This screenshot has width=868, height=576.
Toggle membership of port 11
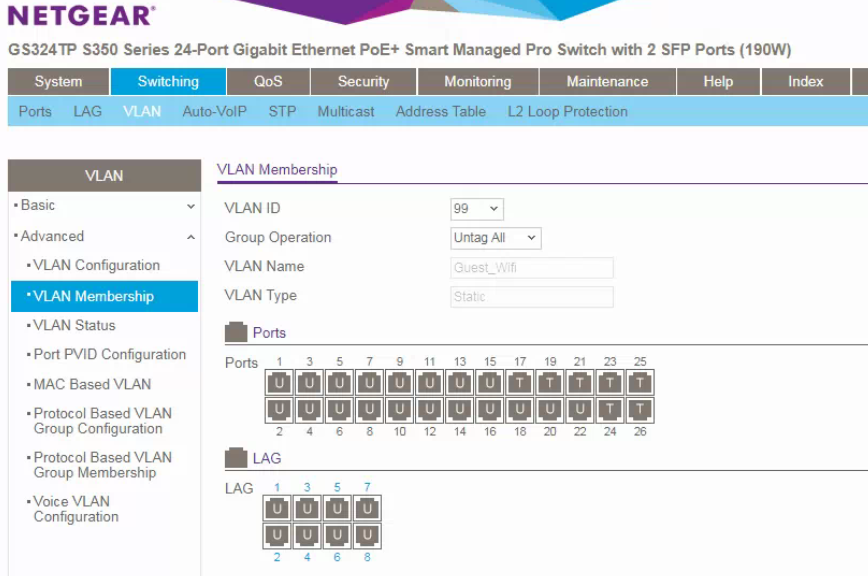click(430, 382)
